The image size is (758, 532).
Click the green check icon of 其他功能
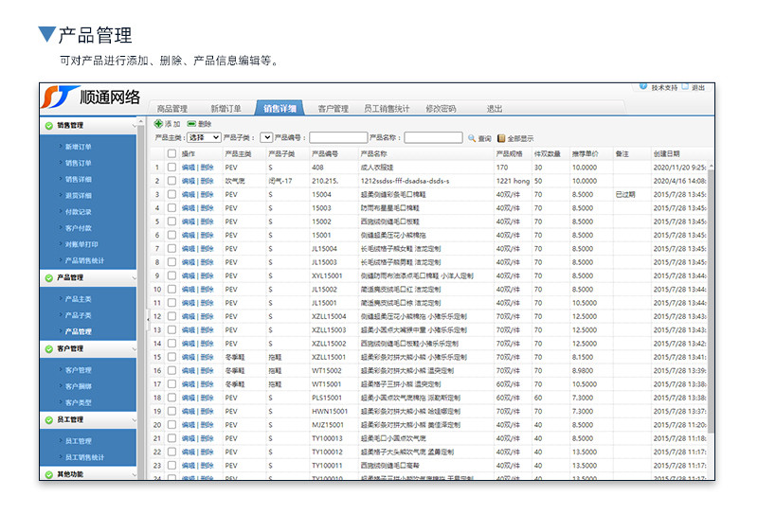coord(49,474)
